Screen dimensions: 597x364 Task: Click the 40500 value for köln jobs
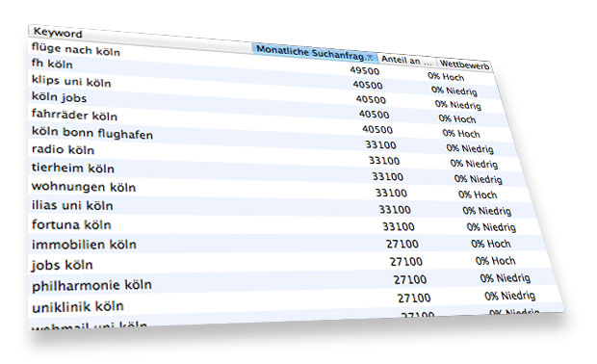(375, 115)
